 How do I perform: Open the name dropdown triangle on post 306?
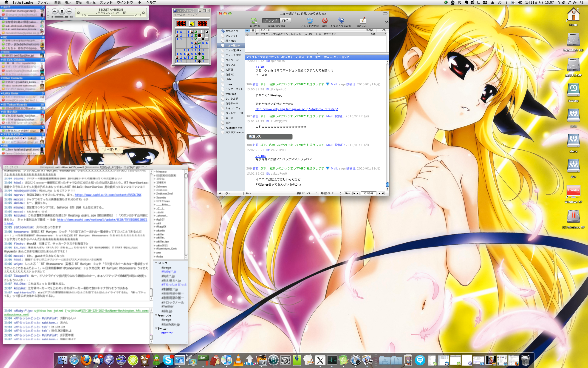click(x=327, y=84)
